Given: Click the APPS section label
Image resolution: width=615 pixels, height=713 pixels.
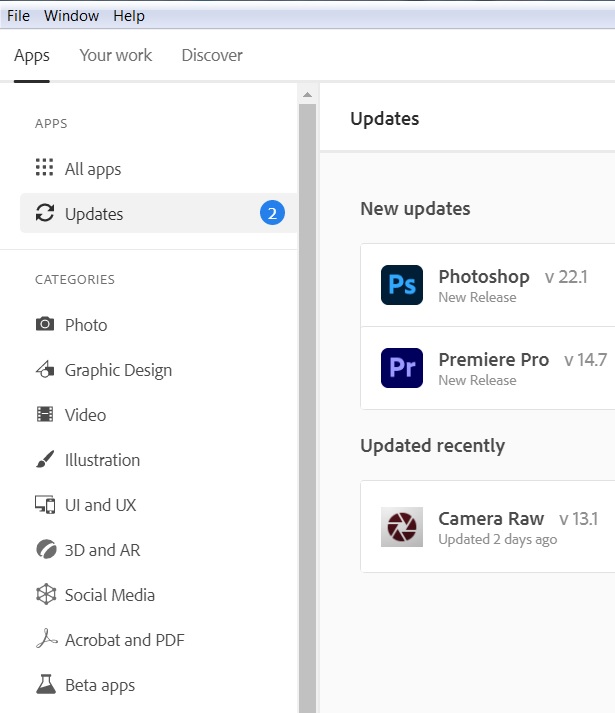Looking at the screenshot, I should pos(51,124).
